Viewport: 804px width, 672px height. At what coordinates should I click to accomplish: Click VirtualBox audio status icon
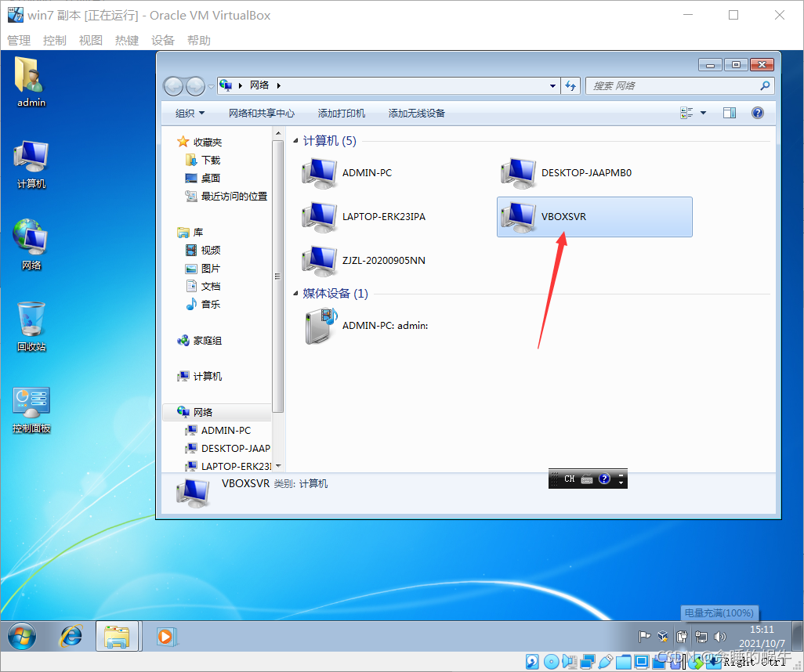569,662
